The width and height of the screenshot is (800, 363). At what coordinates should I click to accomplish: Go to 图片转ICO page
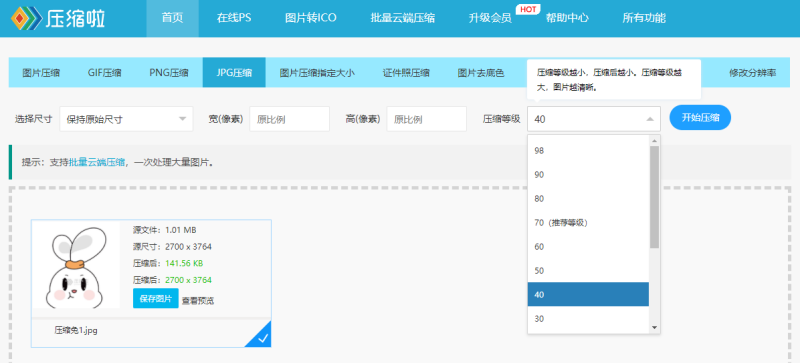point(311,18)
